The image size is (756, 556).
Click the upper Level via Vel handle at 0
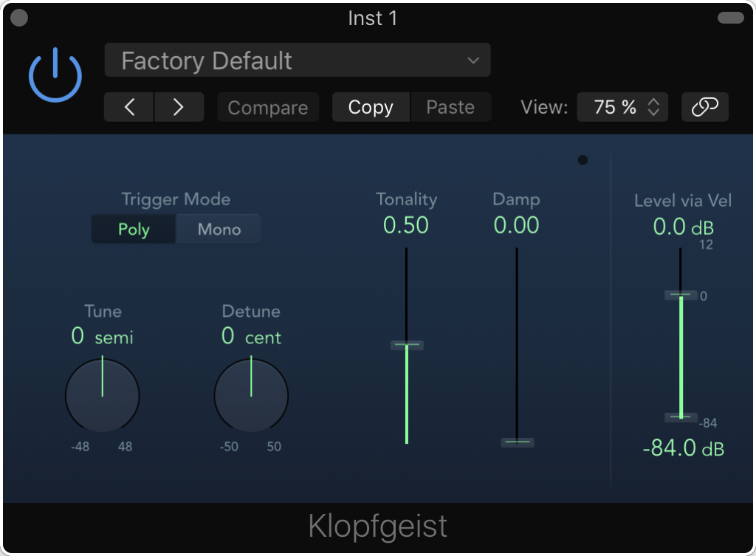(x=681, y=295)
